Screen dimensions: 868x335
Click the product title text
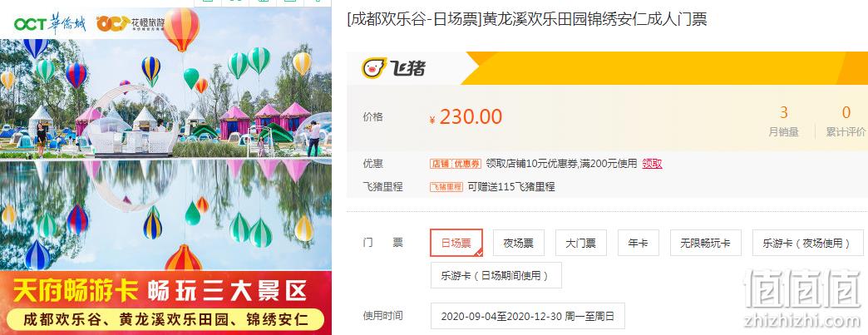coord(527,20)
